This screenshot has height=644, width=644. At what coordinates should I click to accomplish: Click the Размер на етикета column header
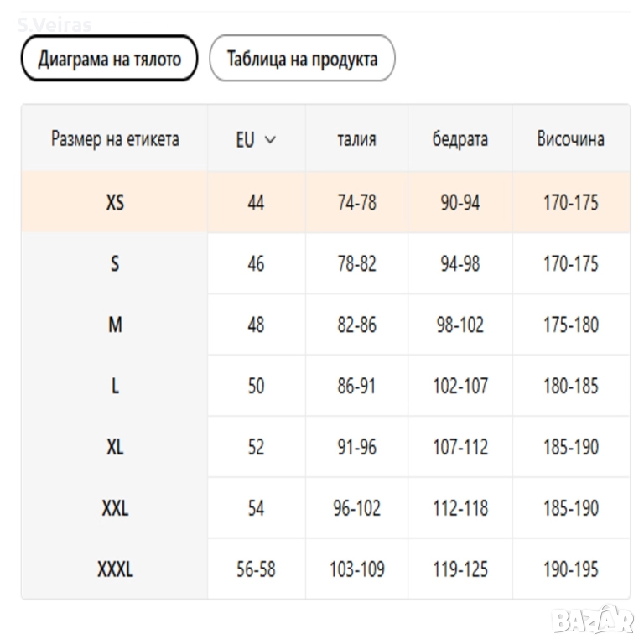pyautogui.click(x=115, y=139)
